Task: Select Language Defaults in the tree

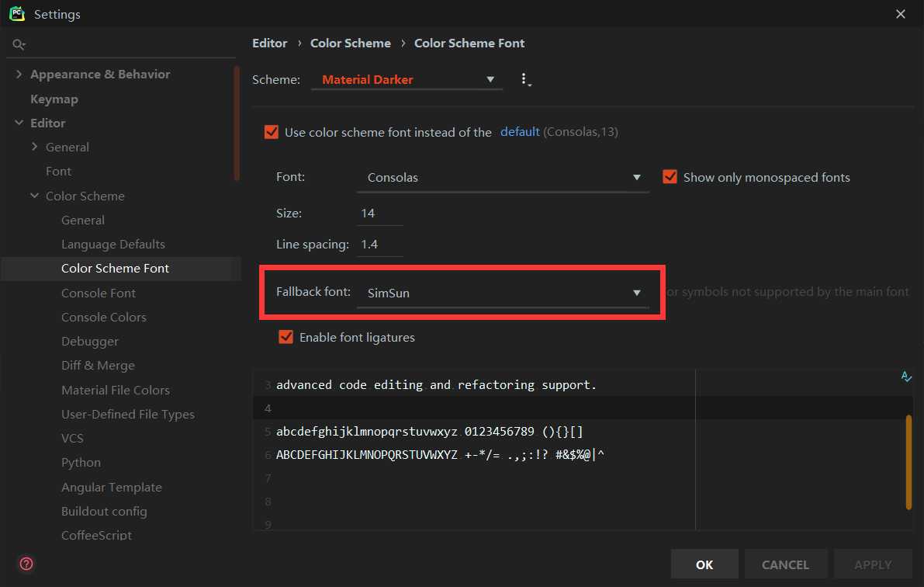Action: [x=113, y=245]
